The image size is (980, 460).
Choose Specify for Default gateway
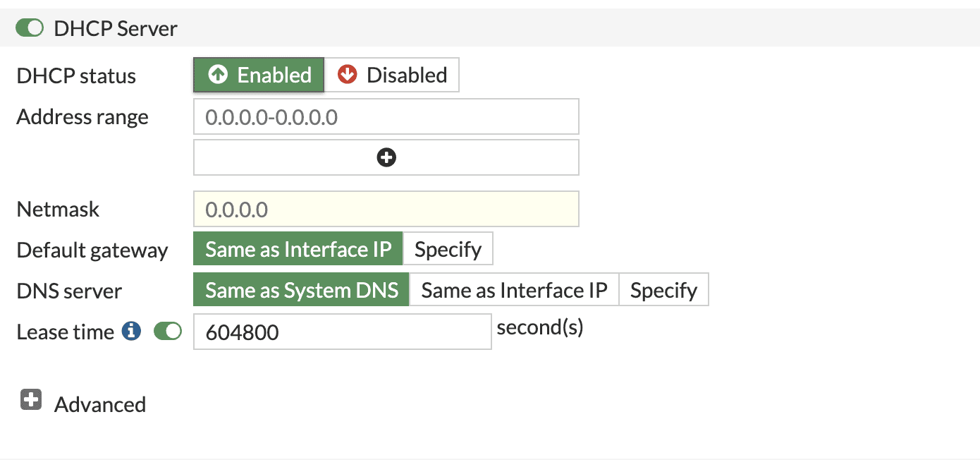click(x=448, y=250)
